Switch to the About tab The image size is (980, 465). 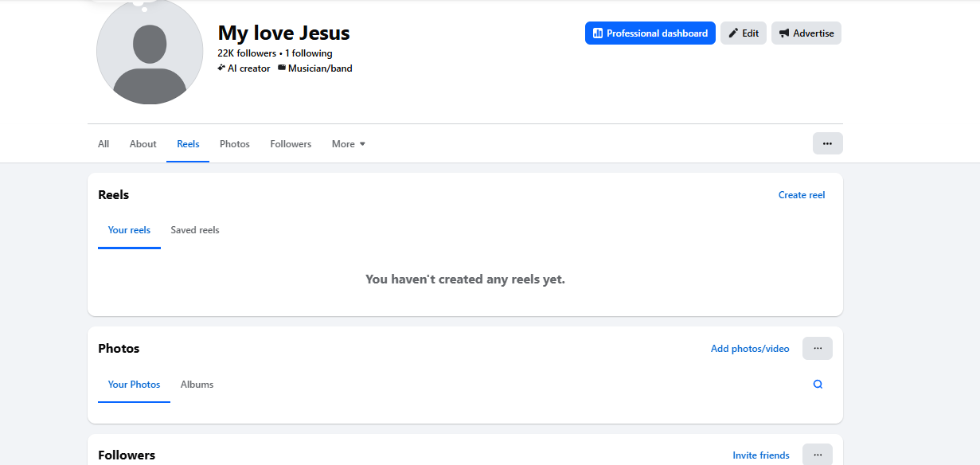tap(143, 144)
